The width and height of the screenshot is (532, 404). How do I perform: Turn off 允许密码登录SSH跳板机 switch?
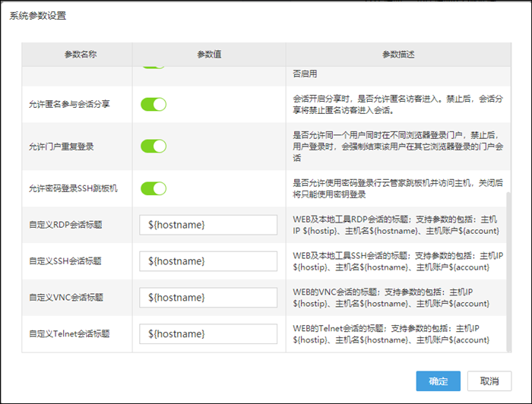[153, 188]
